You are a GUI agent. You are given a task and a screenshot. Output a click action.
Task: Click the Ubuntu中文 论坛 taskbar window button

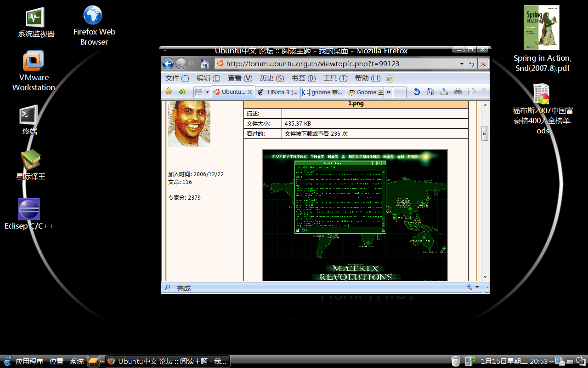(168, 361)
